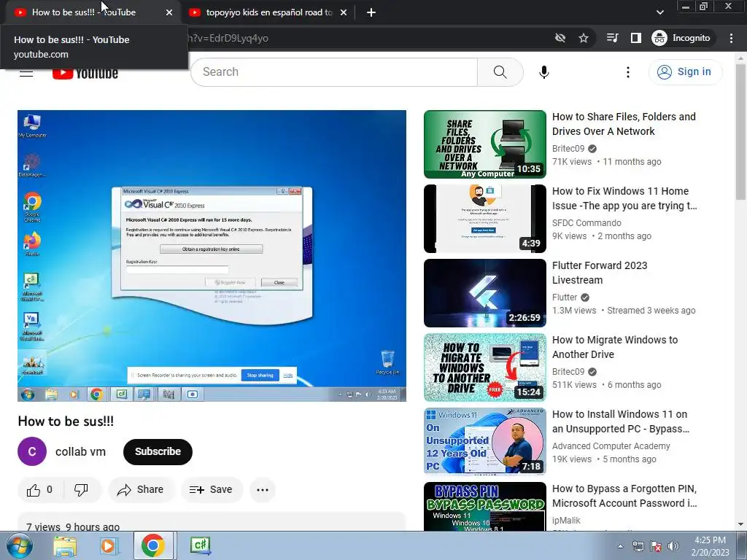Open title 'How to Install Windows 11 on an Unsupported PC'
The height and width of the screenshot is (560, 747).
click(620, 421)
